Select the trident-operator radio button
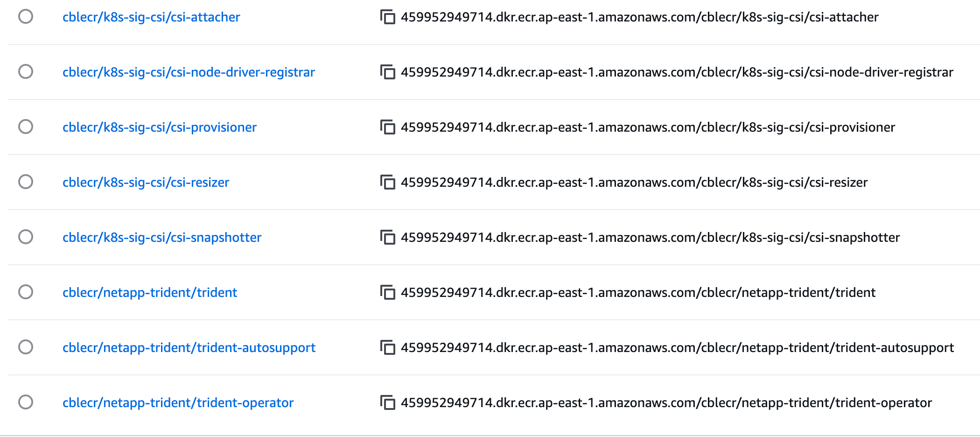The width and height of the screenshot is (980, 437). click(x=26, y=402)
